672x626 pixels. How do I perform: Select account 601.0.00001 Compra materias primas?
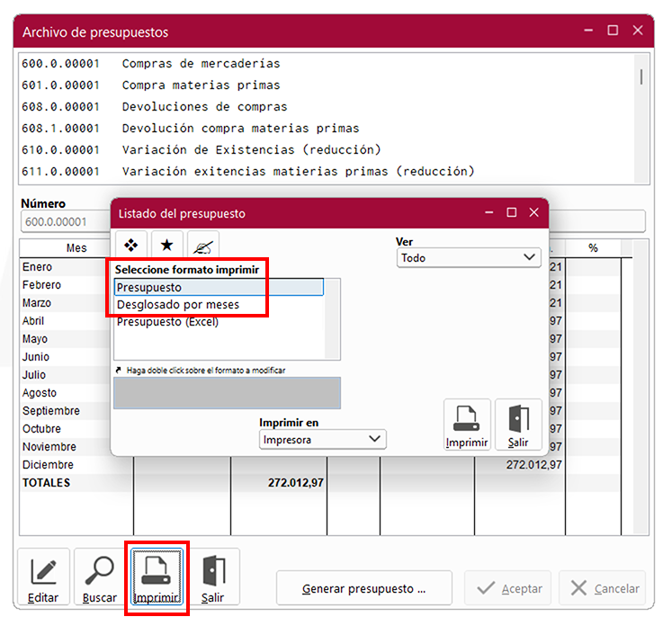pyautogui.click(x=201, y=85)
